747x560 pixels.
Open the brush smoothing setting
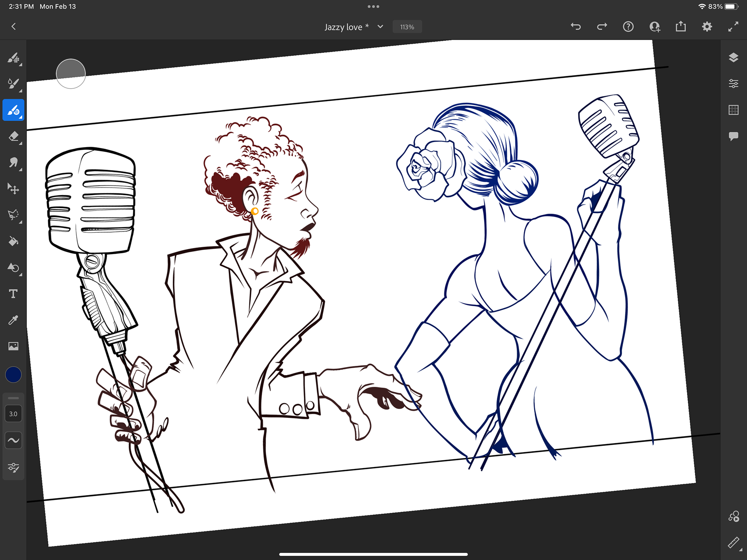click(x=13, y=441)
